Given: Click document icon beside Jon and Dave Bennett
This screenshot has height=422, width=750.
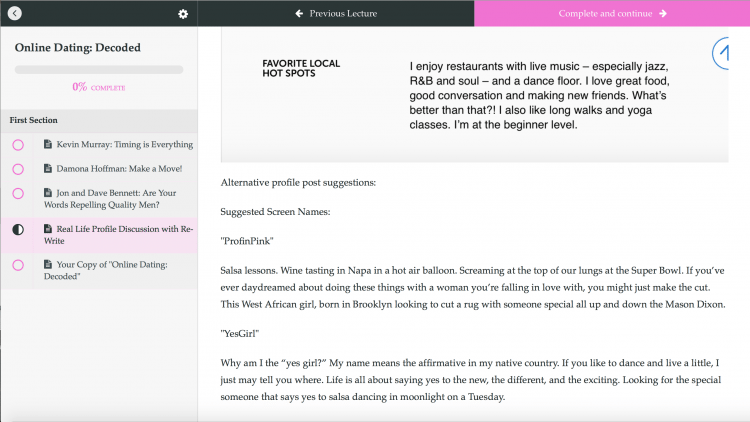Looking at the screenshot, I should [x=48, y=192].
